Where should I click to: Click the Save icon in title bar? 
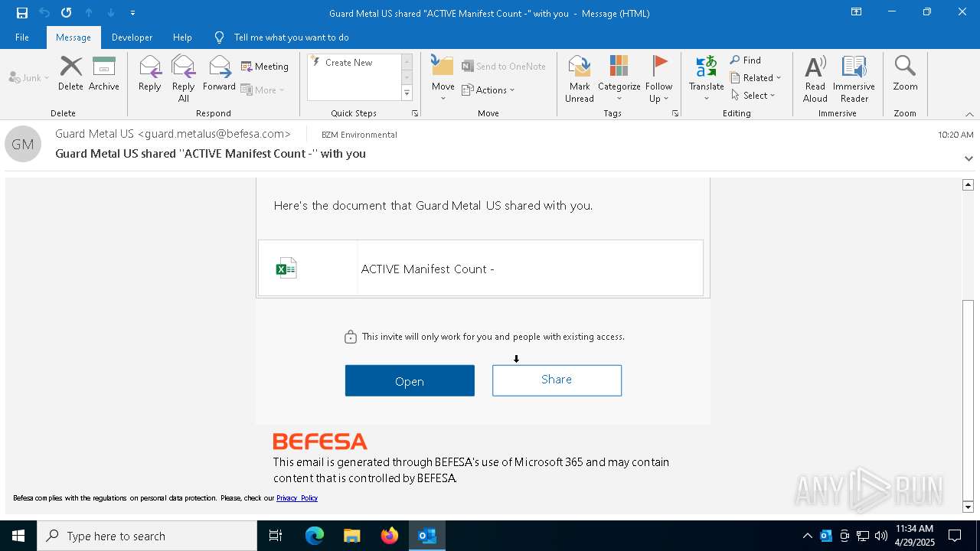22,13
